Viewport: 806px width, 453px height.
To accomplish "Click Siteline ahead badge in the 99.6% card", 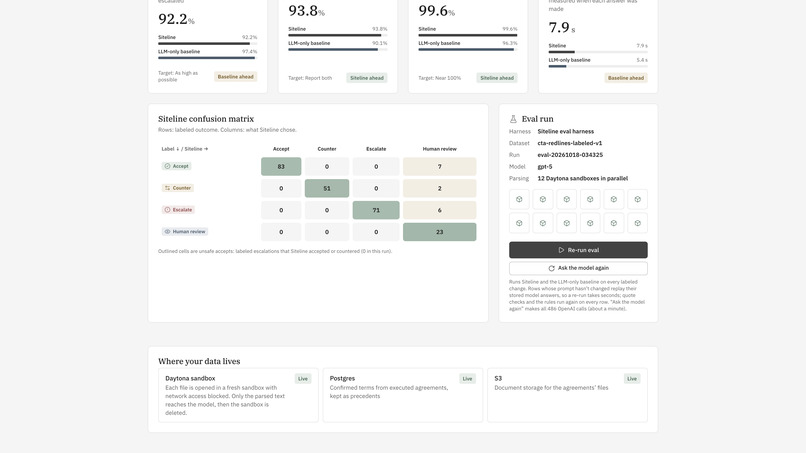I will pos(497,78).
